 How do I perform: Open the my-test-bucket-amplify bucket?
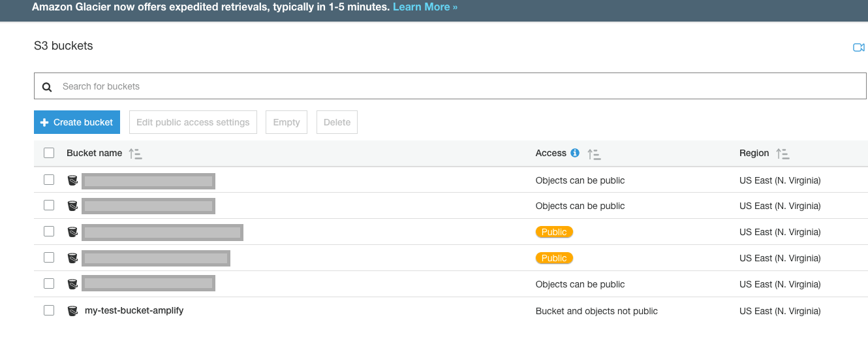[134, 310]
